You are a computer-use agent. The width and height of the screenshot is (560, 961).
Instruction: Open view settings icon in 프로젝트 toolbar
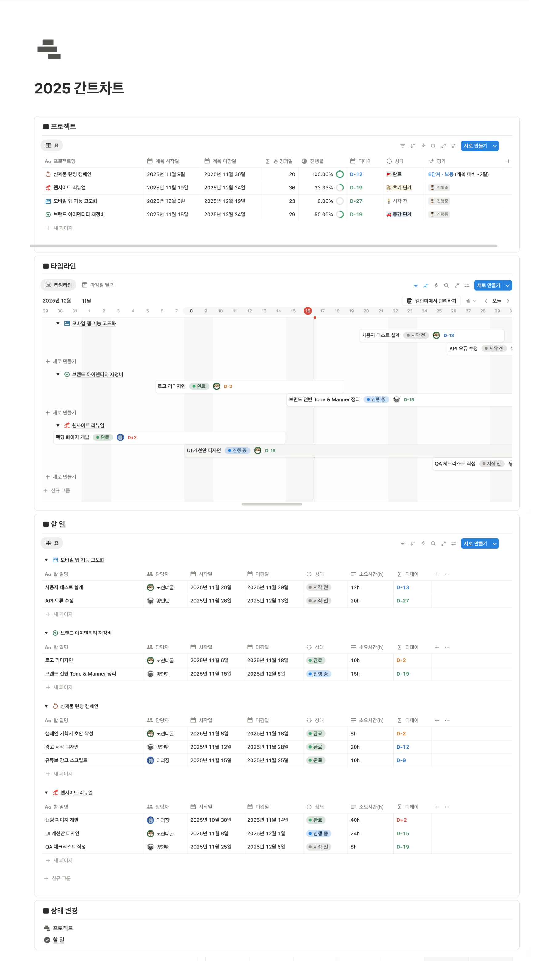454,146
